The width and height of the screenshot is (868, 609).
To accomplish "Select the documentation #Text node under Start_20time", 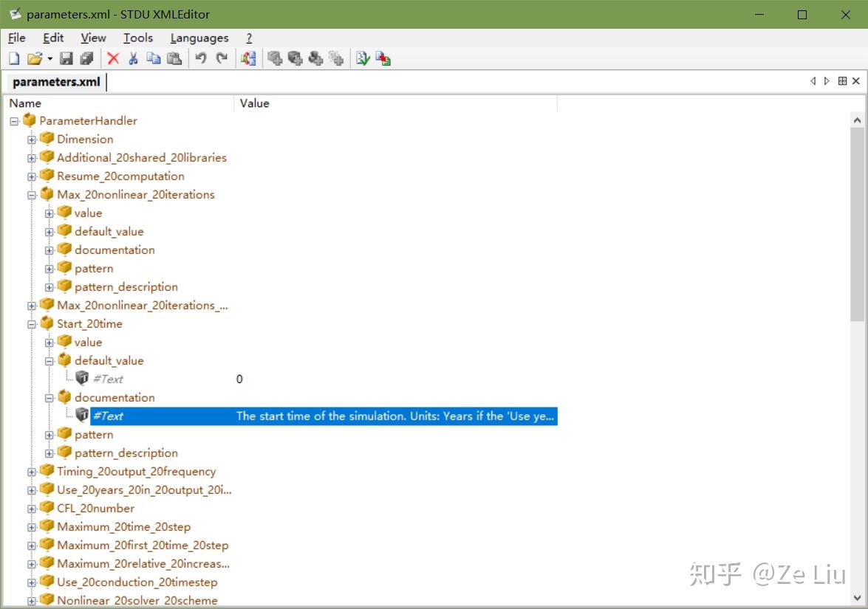I will pos(109,416).
